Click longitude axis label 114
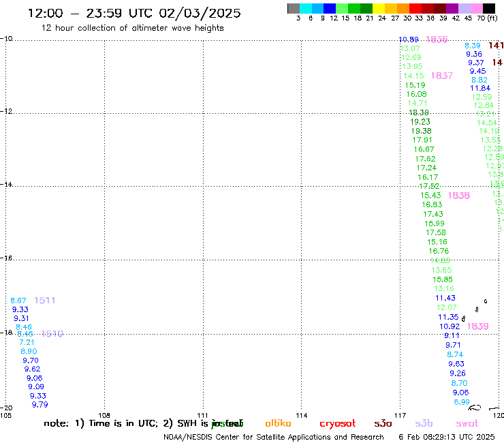Screen dimensions: 504x443 (x=301, y=415)
